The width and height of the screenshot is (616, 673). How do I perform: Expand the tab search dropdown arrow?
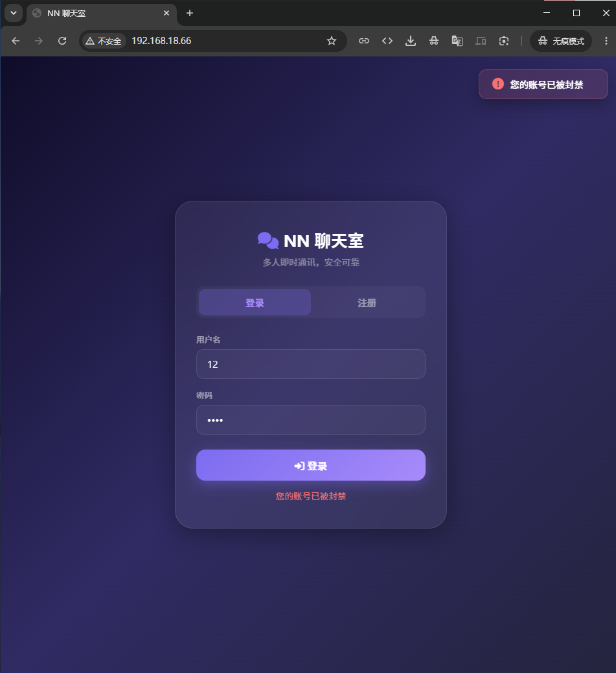pos(14,13)
